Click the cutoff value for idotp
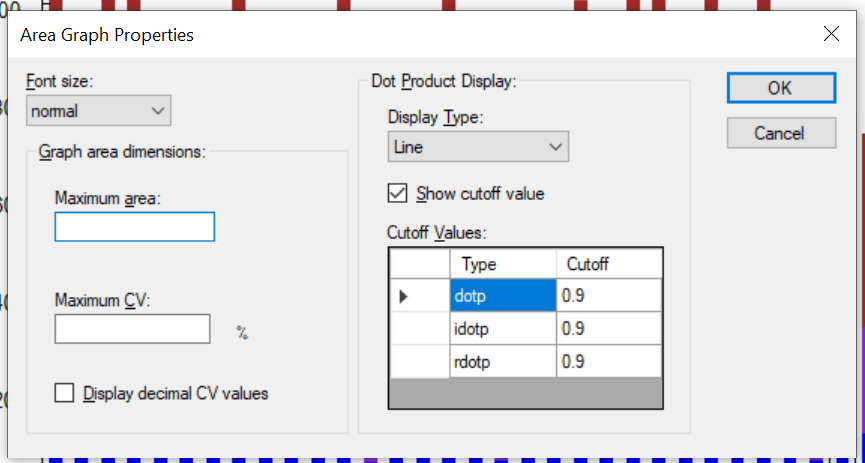The width and height of the screenshot is (865, 463). coord(608,328)
